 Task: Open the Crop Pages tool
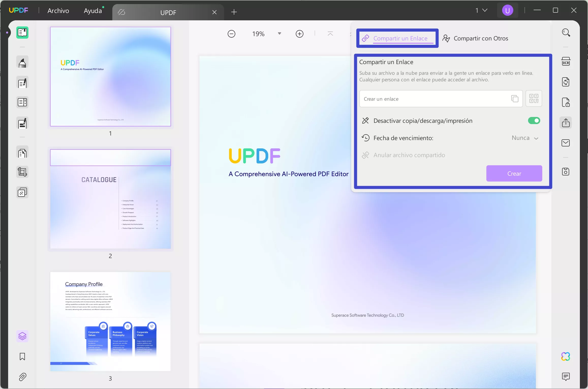click(x=22, y=172)
